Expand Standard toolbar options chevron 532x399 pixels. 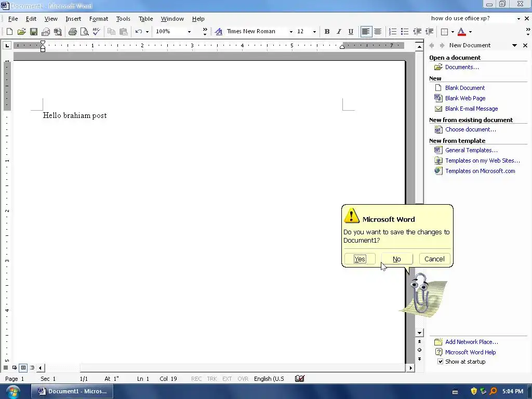[205, 32]
